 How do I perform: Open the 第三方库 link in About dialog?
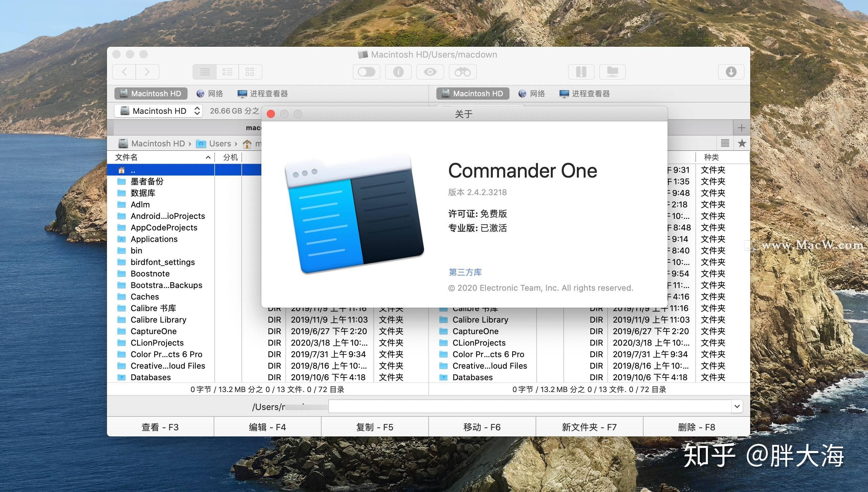point(465,272)
